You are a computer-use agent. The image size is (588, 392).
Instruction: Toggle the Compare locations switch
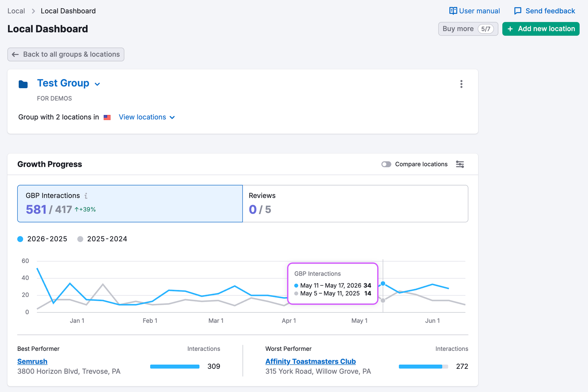(x=386, y=164)
